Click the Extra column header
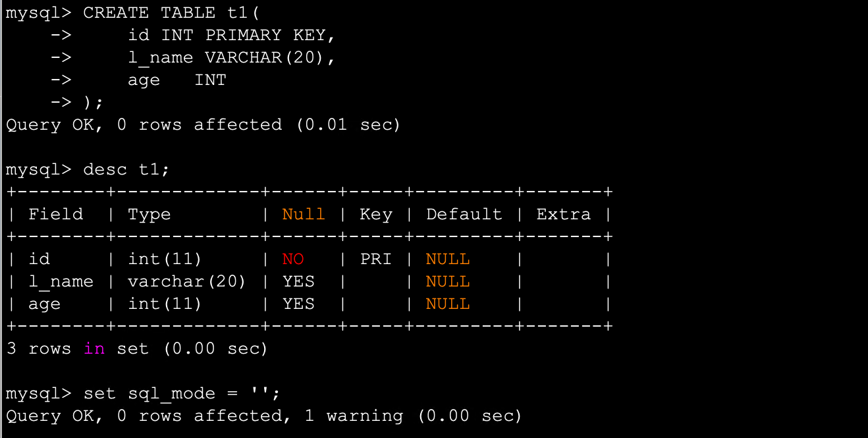868x438 pixels. [564, 214]
